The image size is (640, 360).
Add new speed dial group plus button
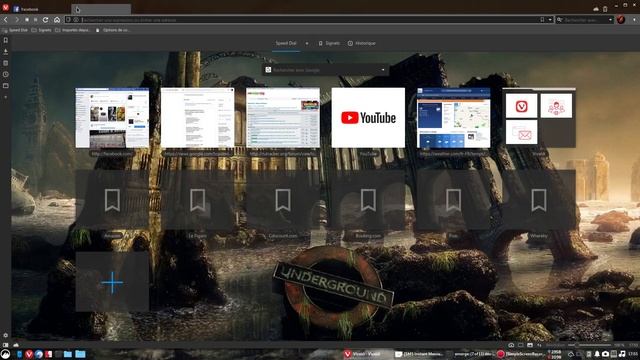click(x=307, y=43)
